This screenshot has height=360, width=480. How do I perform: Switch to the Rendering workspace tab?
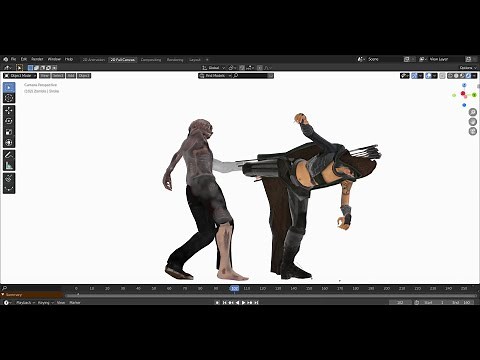(175, 60)
